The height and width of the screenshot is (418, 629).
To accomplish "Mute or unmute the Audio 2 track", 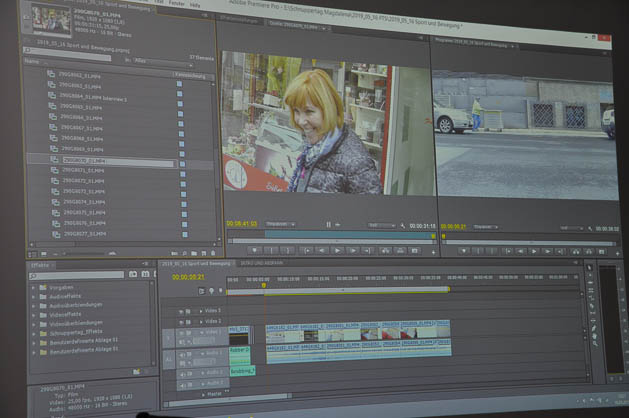I will [x=183, y=373].
